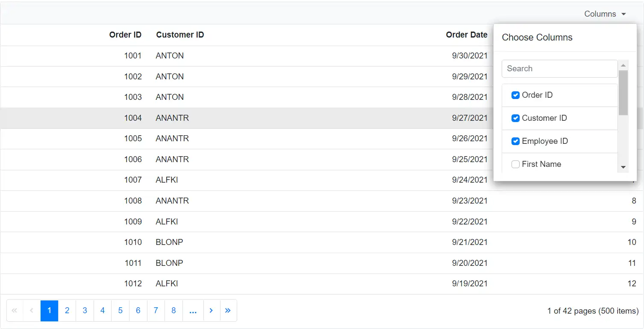644x329 pixels.
Task: Open the Columns dropdown
Action: click(x=600, y=14)
